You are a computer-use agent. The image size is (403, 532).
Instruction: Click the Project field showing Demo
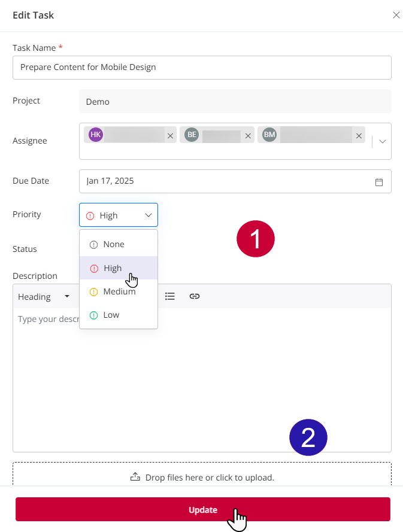[235, 102]
